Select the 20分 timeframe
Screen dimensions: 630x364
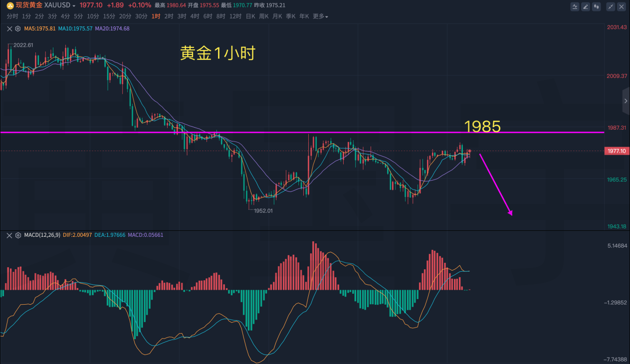point(125,16)
